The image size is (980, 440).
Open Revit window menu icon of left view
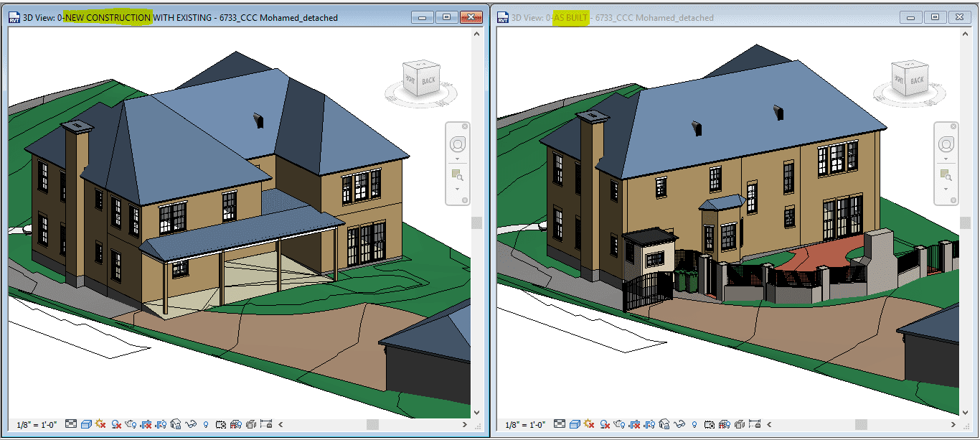[14, 17]
